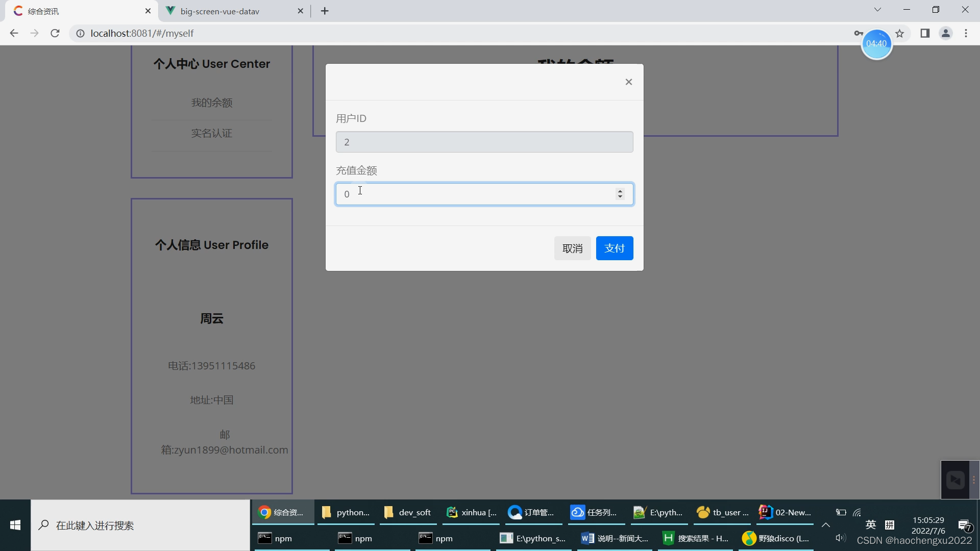The height and width of the screenshot is (551, 980).
Task: Bookmark this page with the star
Action: pyautogui.click(x=900, y=33)
